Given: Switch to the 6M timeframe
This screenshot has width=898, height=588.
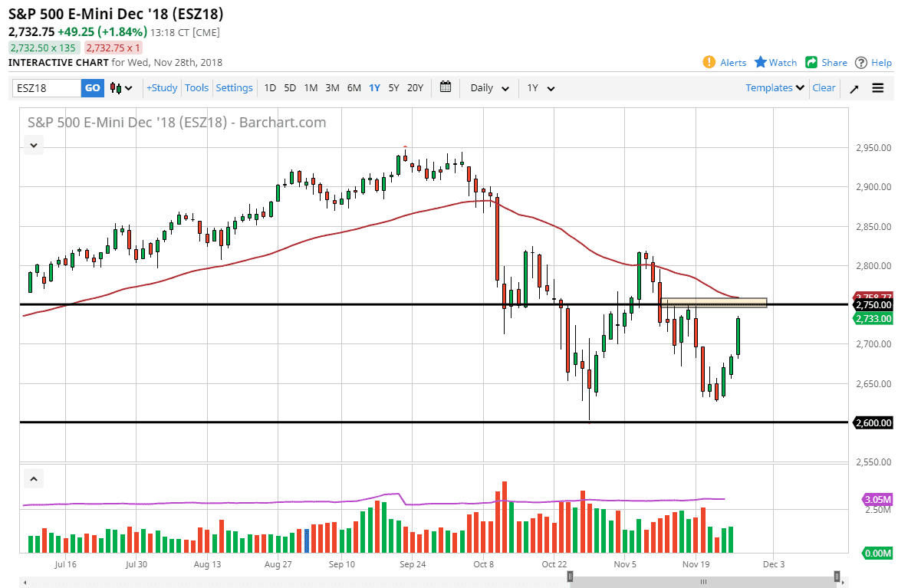Looking at the screenshot, I should tap(354, 87).
